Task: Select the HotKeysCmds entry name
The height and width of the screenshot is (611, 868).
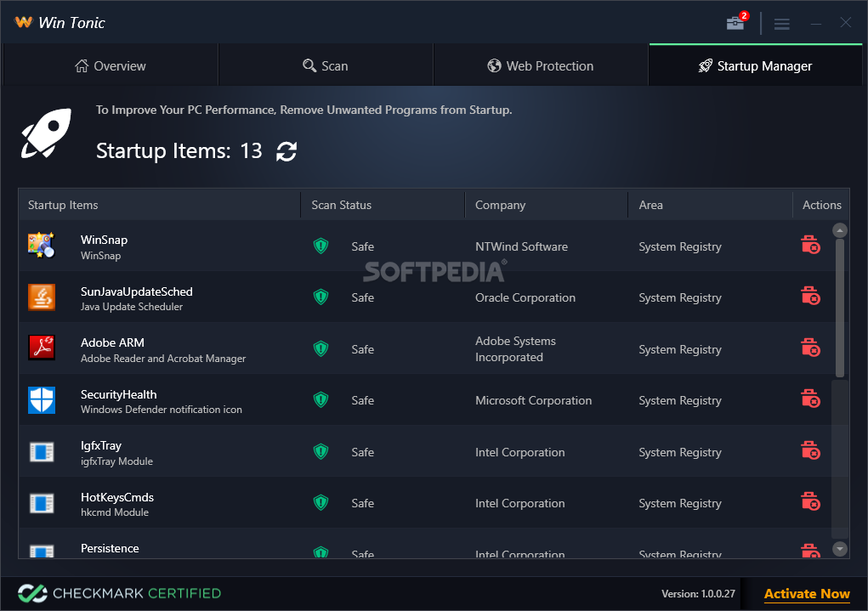Action: coord(117,497)
